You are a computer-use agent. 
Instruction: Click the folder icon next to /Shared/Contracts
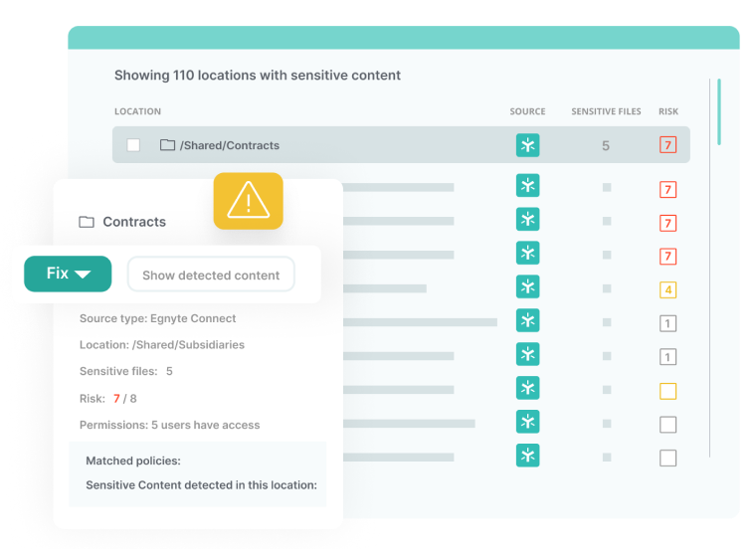[x=167, y=145]
